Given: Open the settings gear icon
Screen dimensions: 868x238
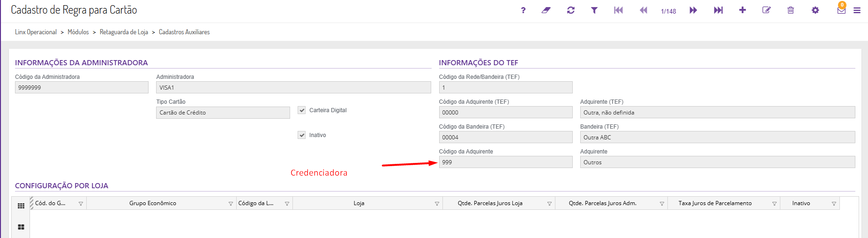Looking at the screenshot, I should click(x=815, y=10).
